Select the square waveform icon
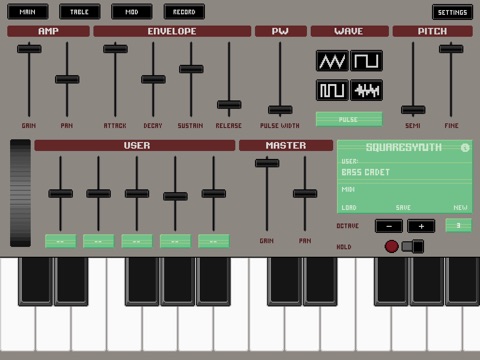This screenshot has height=360, width=480. click(x=366, y=61)
